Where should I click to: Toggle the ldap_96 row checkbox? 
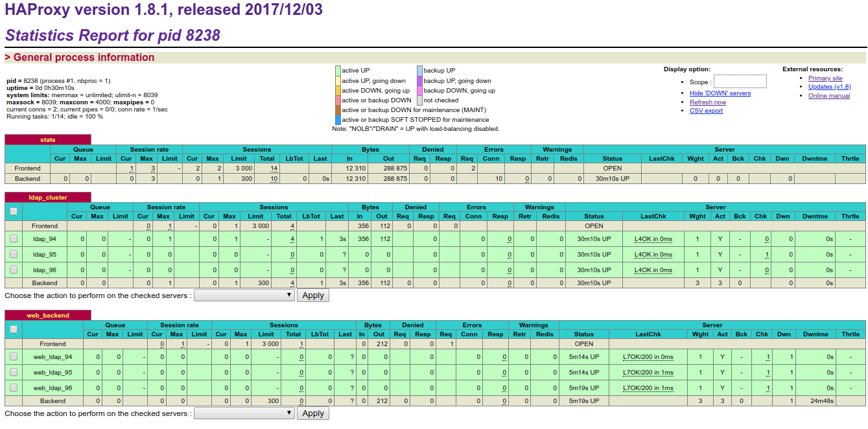coord(14,269)
